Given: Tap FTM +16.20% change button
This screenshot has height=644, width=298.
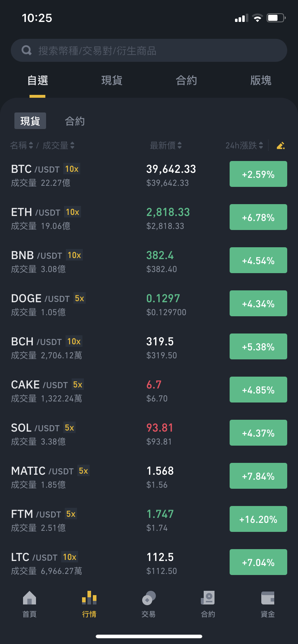Looking at the screenshot, I should pos(258,519).
